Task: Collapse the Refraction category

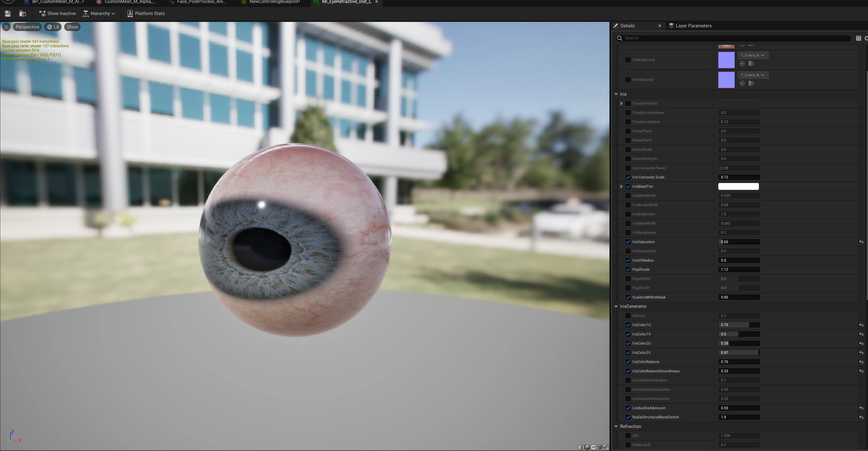Action: [x=616, y=427]
